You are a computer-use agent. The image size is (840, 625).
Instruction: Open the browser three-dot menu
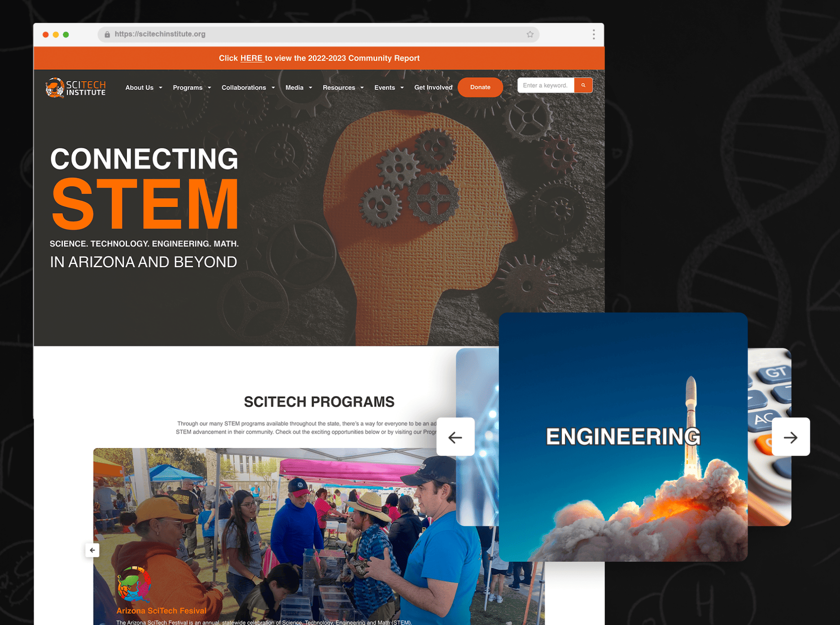pyautogui.click(x=593, y=34)
